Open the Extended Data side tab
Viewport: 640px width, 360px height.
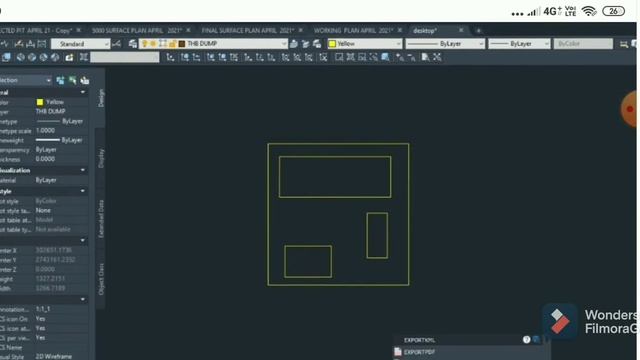point(101,219)
